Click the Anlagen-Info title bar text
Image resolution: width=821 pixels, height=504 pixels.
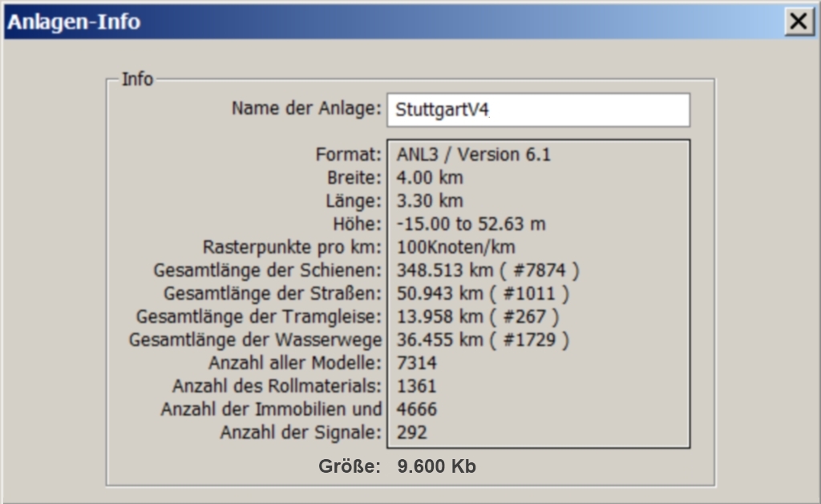pyautogui.click(x=74, y=22)
